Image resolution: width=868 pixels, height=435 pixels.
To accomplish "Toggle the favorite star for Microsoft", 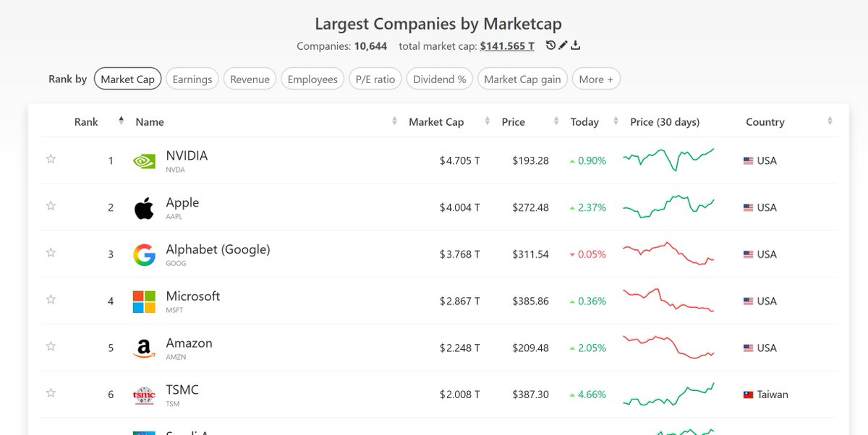I will 51,300.
